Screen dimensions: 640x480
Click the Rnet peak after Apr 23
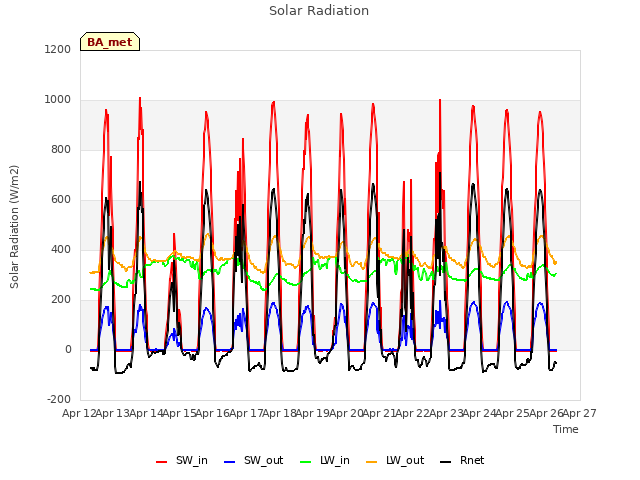473,184
